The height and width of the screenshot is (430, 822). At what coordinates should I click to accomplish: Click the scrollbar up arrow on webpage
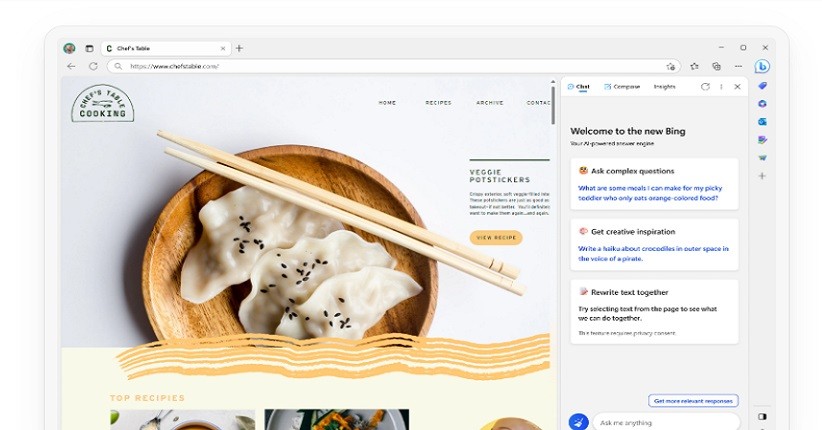553,81
